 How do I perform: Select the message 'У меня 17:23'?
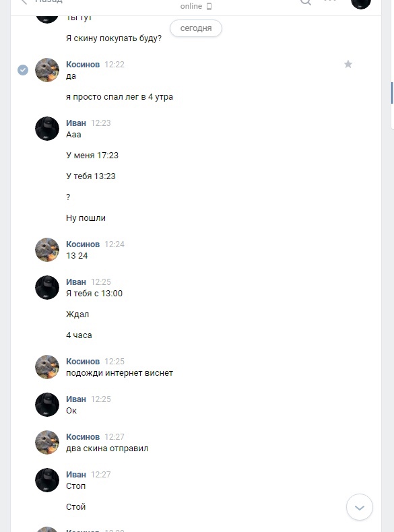point(92,156)
